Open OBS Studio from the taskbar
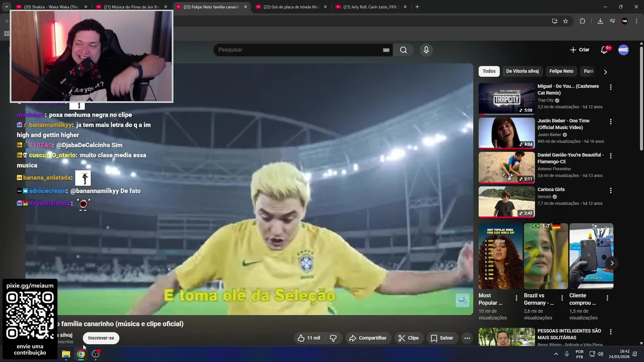644x362 pixels. (x=96, y=354)
